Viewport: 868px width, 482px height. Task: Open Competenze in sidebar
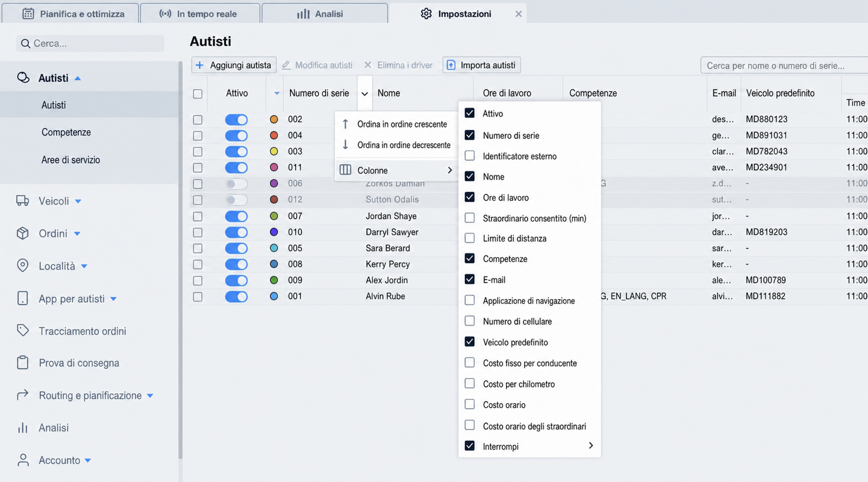pos(66,132)
